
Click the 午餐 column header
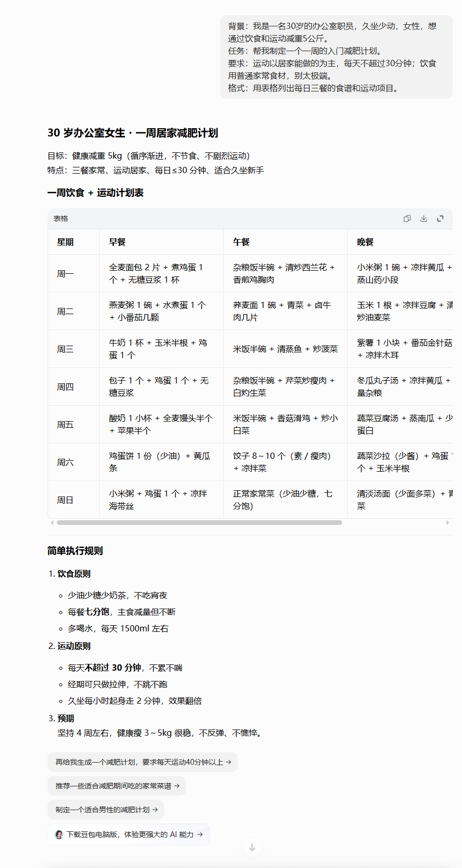pos(285,242)
